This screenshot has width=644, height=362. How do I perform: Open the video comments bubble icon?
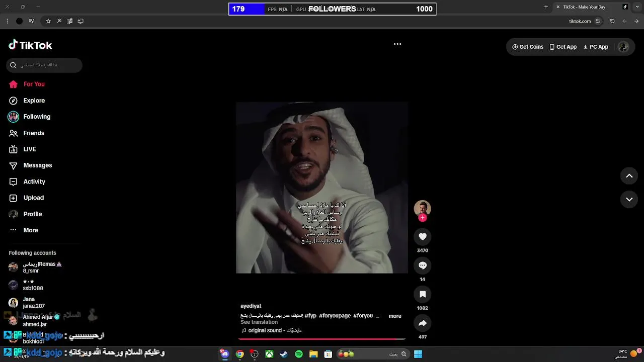pyautogui.click(x=423, y=265)
